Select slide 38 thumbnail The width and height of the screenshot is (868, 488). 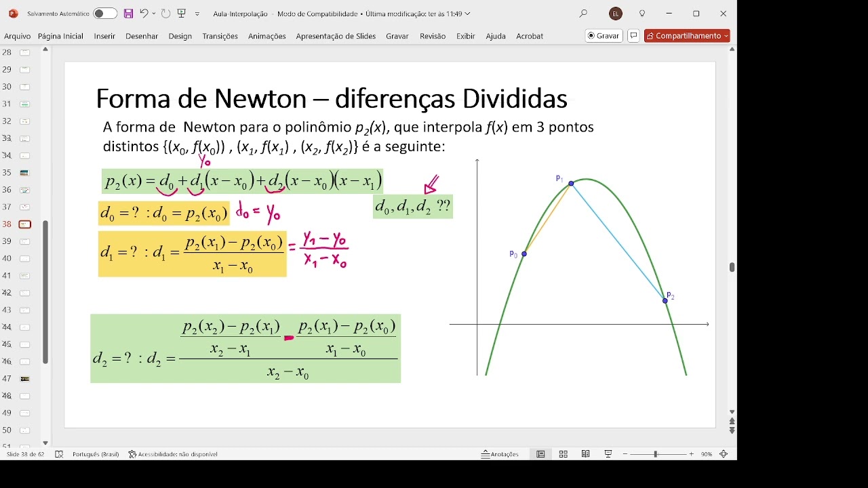click(x=25, y=224)
